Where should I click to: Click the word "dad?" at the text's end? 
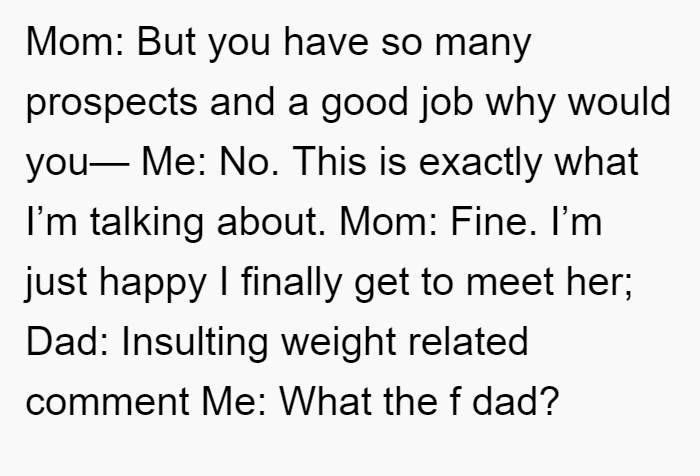tap(515, 401)
